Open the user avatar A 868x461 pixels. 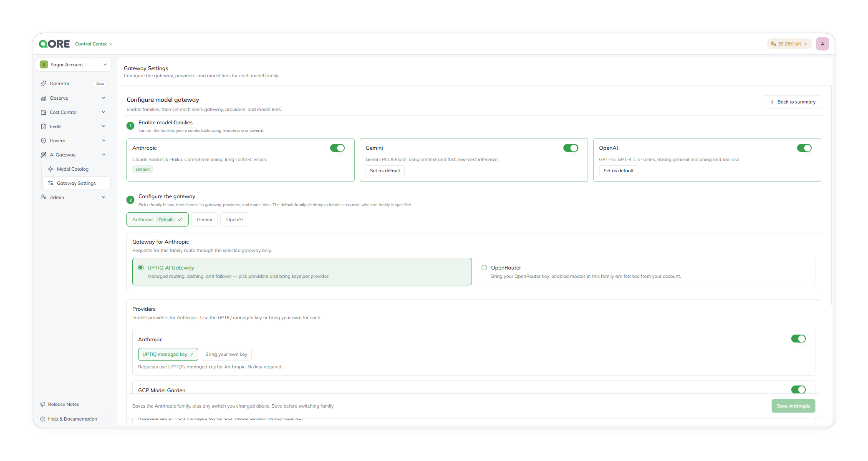point(823,44)
